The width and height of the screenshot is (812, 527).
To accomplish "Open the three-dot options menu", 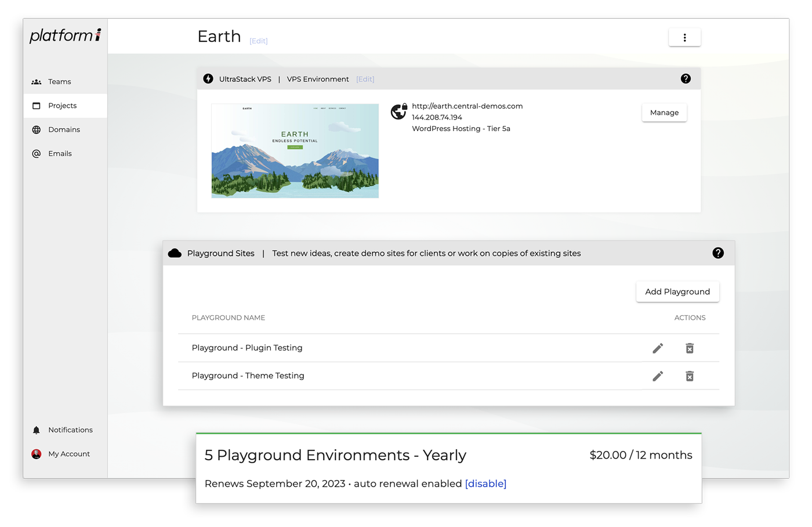I will coord(684,38).
